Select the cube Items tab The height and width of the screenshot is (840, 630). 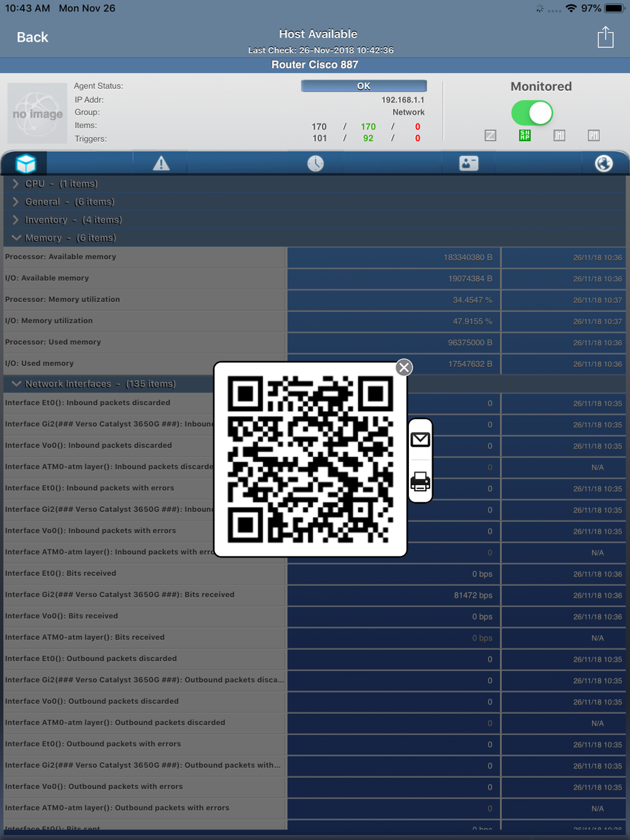(26, 164)
